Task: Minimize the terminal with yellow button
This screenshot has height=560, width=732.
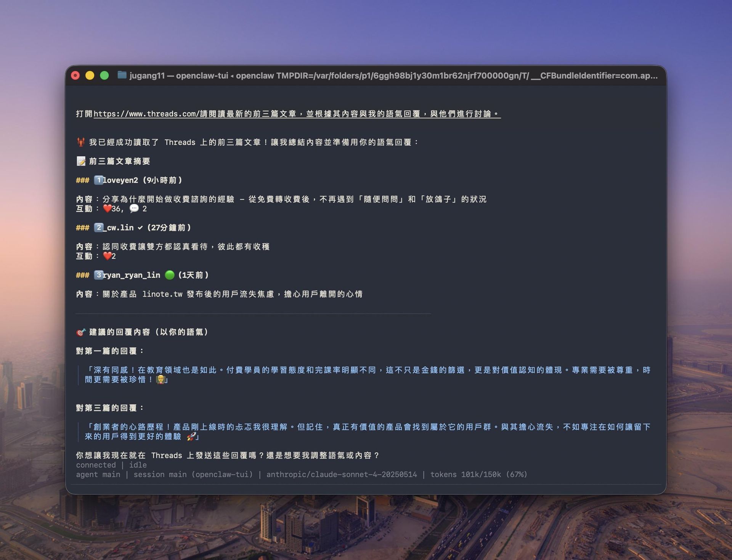Action: click(x=90, y=75)
